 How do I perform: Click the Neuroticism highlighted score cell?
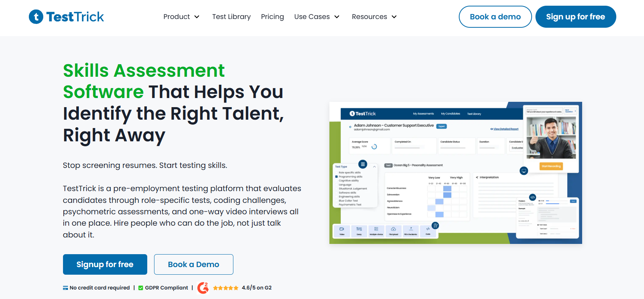431,208
